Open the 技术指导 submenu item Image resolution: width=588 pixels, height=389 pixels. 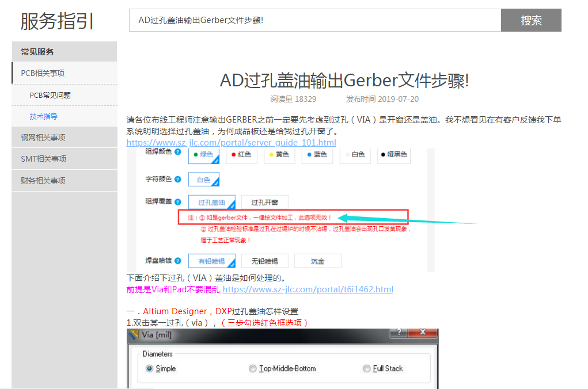point(44,117)
